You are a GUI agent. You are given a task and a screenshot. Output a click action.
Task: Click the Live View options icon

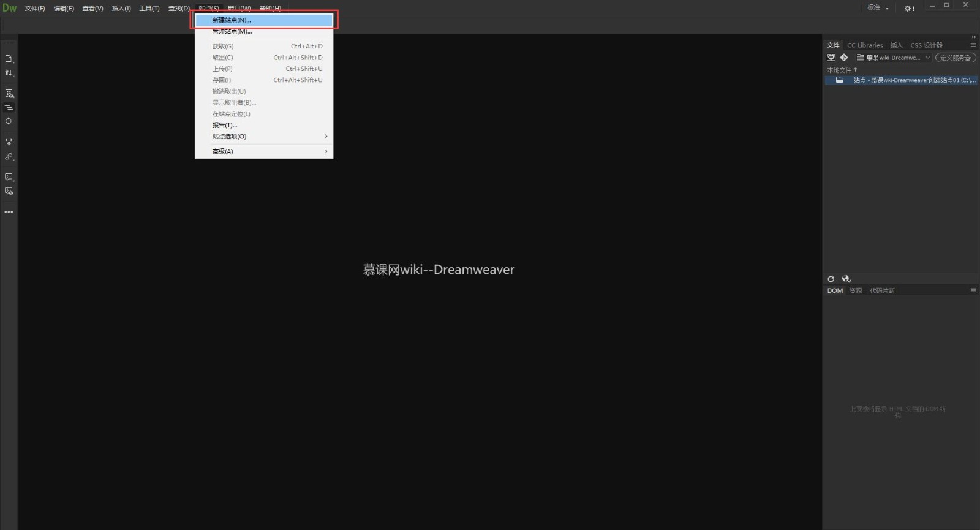click(x=9, y=94)
